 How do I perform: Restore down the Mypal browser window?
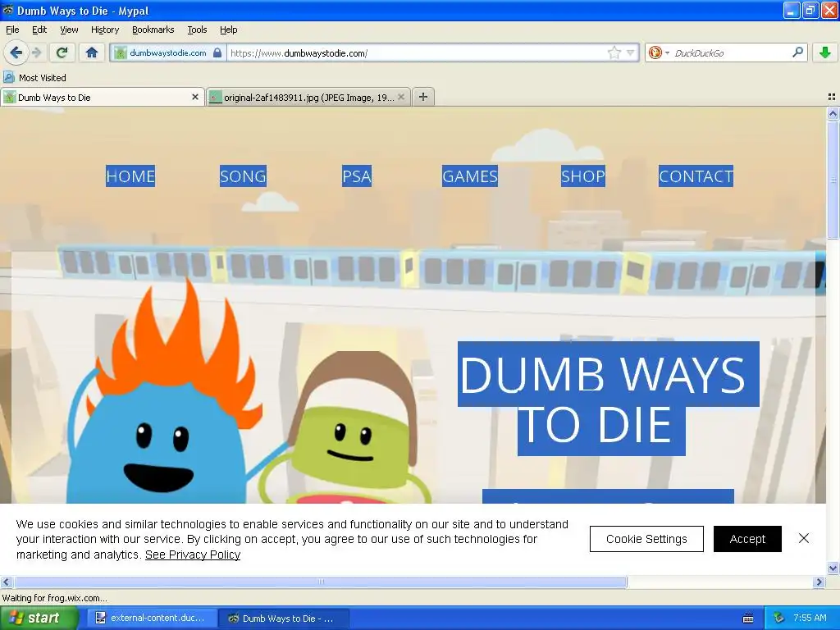tap(810, 10)
